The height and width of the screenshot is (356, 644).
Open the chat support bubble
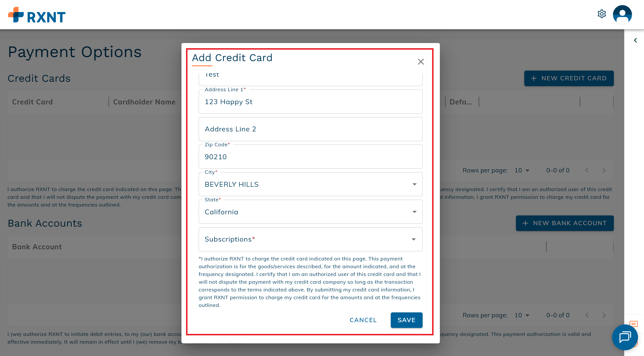tap(625, 337)
